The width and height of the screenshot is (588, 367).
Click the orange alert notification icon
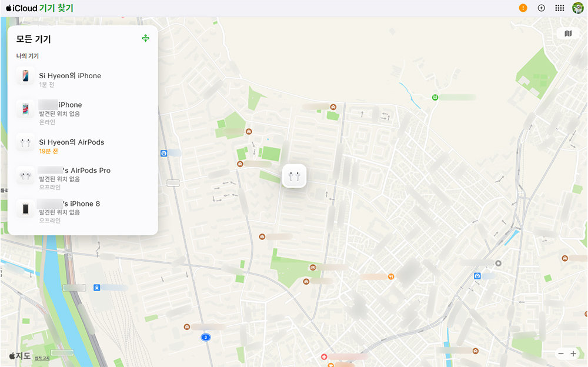523,8
